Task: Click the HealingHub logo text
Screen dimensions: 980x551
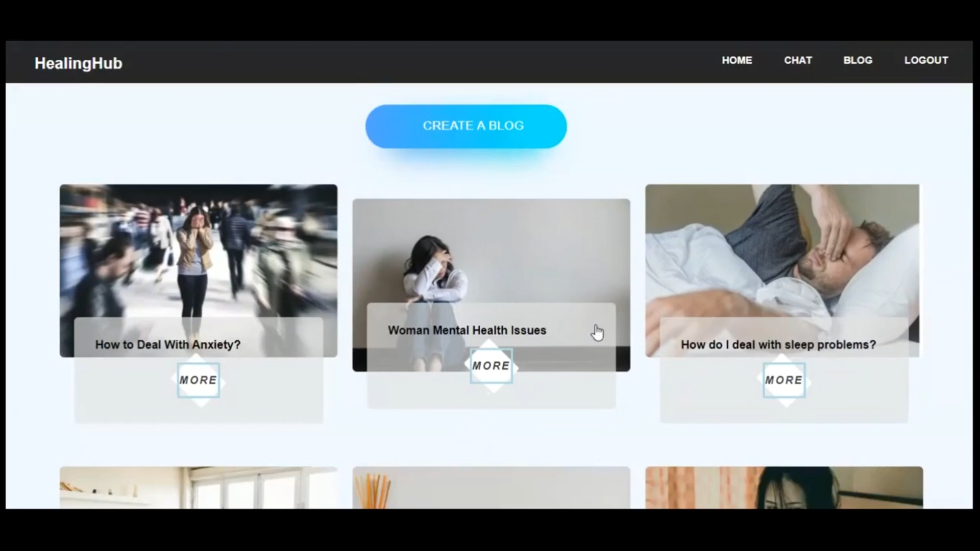Action: 78,63
